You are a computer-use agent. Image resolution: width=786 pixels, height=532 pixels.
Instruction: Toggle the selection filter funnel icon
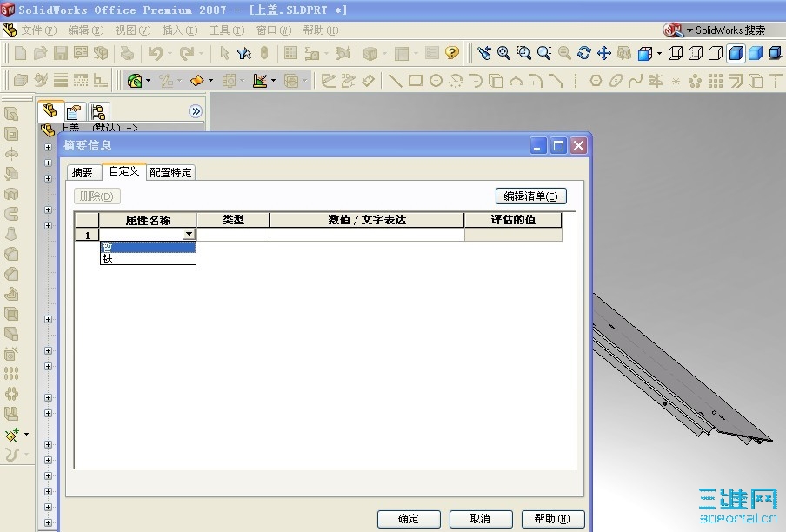point(244,53)
